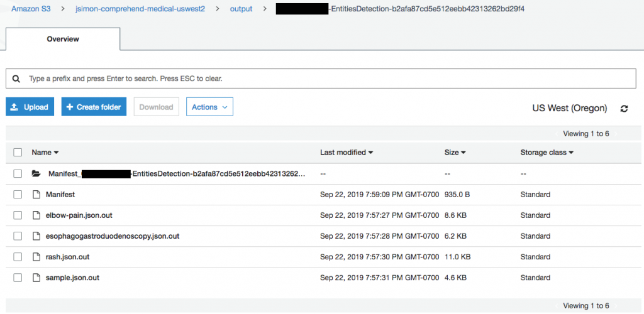The height and width of the screenshot is (314, 644).
Task: Click the 7:57:27 PM modified timestamp
Action: click(380, 215)
